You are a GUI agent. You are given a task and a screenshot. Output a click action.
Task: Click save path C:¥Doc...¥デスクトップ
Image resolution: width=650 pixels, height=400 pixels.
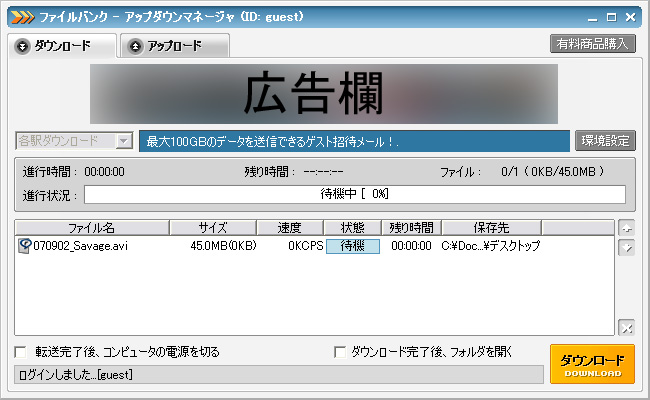[491, 246]
